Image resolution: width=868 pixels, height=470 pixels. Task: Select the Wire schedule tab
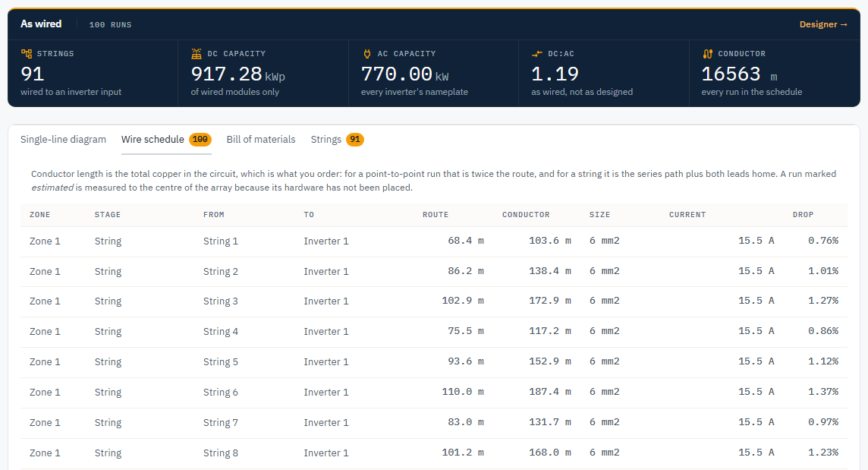tap(166, 140)
